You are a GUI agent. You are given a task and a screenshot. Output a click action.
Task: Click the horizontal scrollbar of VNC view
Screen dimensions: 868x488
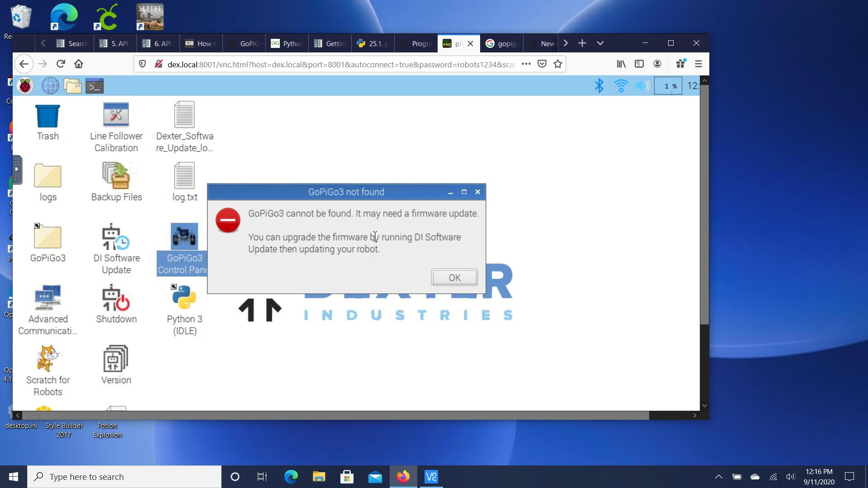(335, 415)
